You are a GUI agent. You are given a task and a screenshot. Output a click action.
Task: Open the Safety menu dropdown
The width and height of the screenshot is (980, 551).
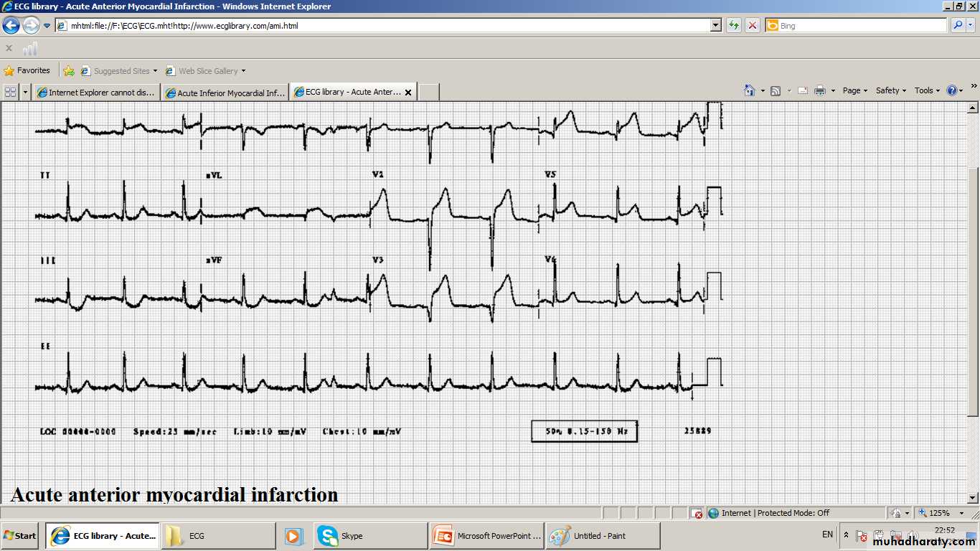click(x=890, y=90)
